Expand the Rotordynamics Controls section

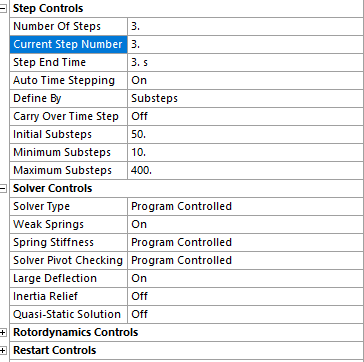3,333
